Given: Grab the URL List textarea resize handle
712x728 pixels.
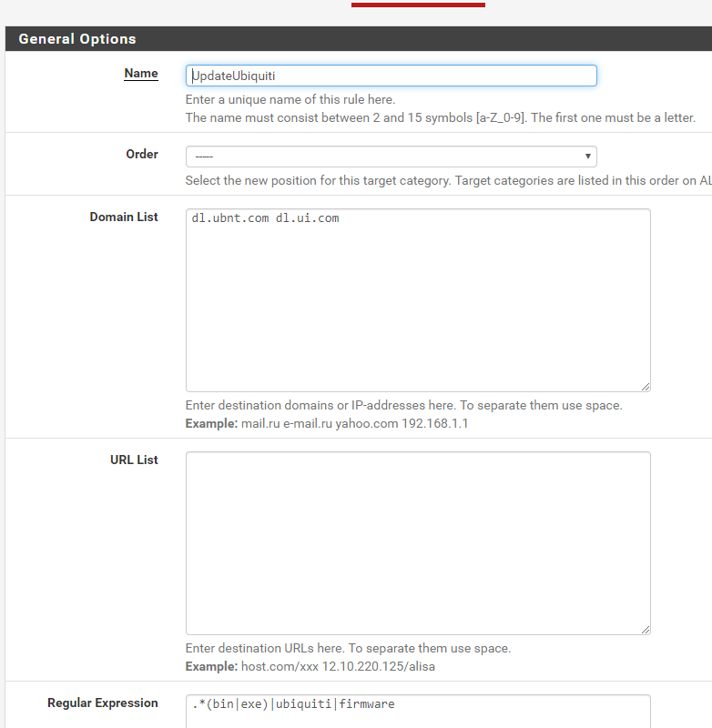Looking at the screenshot, I should [x=646, y=630].
